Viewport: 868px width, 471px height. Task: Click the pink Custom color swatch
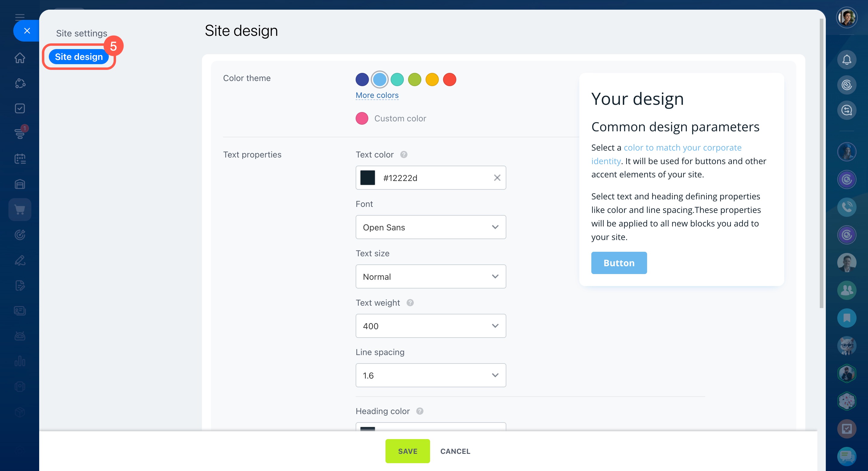point(362,119)
